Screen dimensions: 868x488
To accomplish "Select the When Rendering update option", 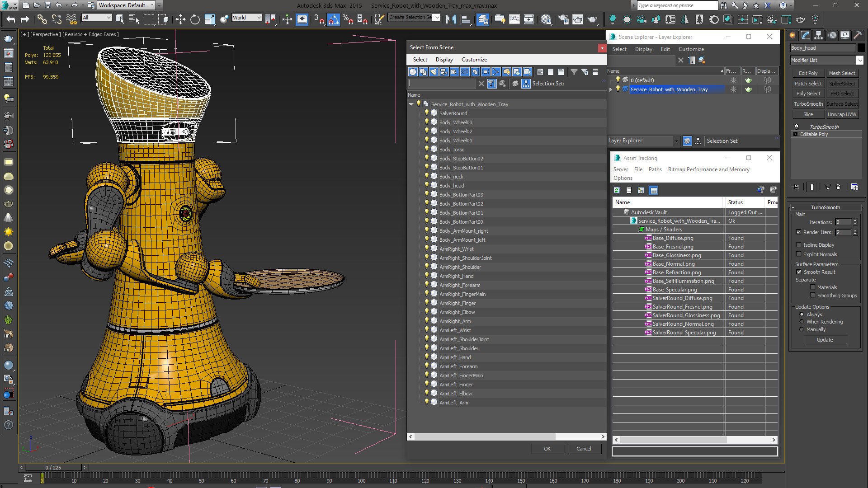I will pos(802,322).
